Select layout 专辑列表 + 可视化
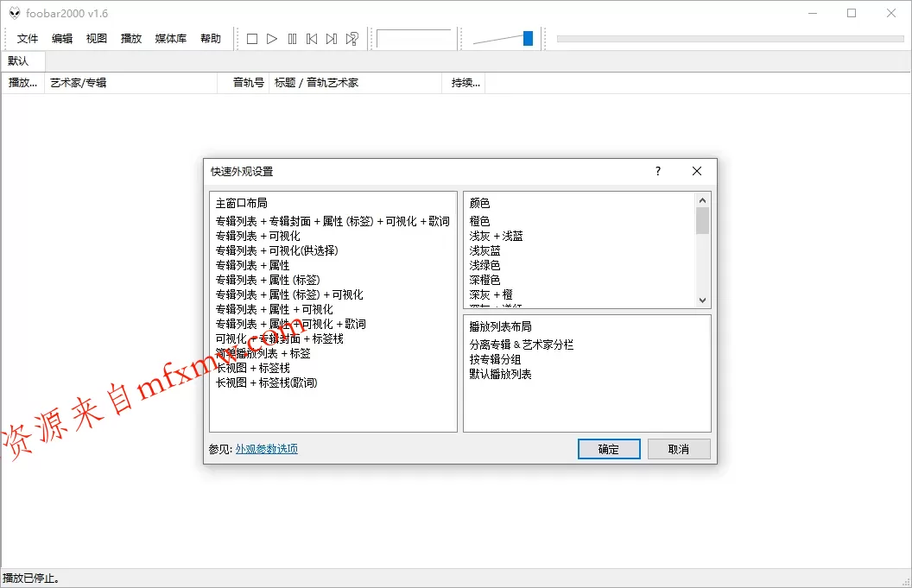Image resolution: width=912 pixels, height=588 pixels. click(x=257, y=236)
